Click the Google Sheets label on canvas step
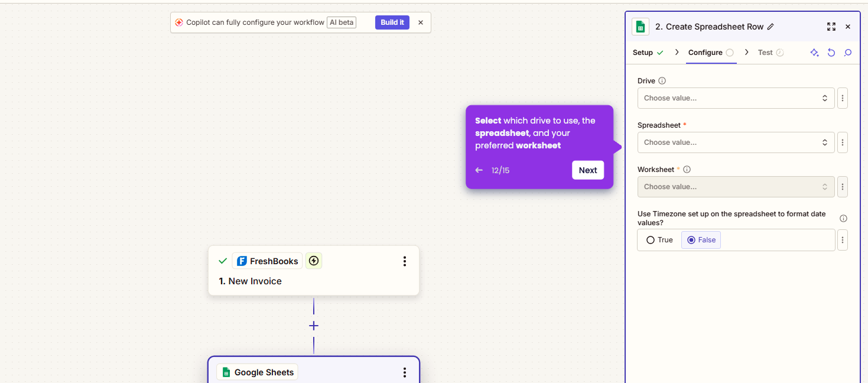The height and width of the screenshot is (383, 868). [x=264, y=372]
